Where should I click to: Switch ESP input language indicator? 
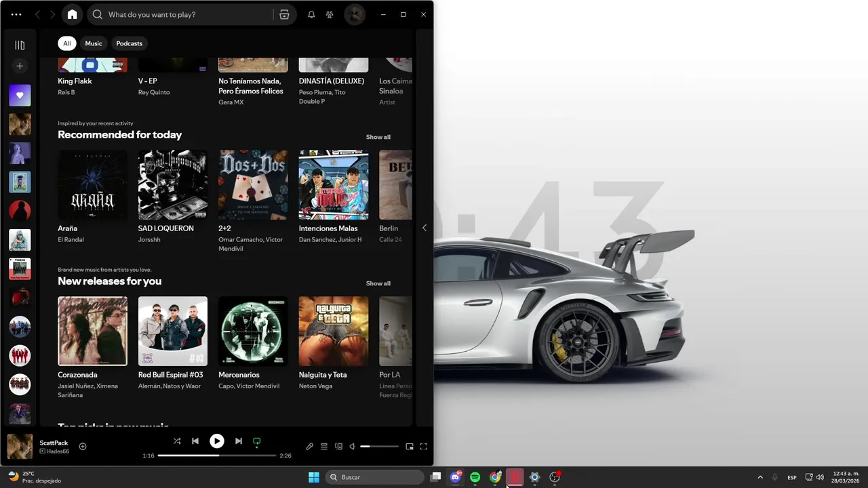(792, 477)
